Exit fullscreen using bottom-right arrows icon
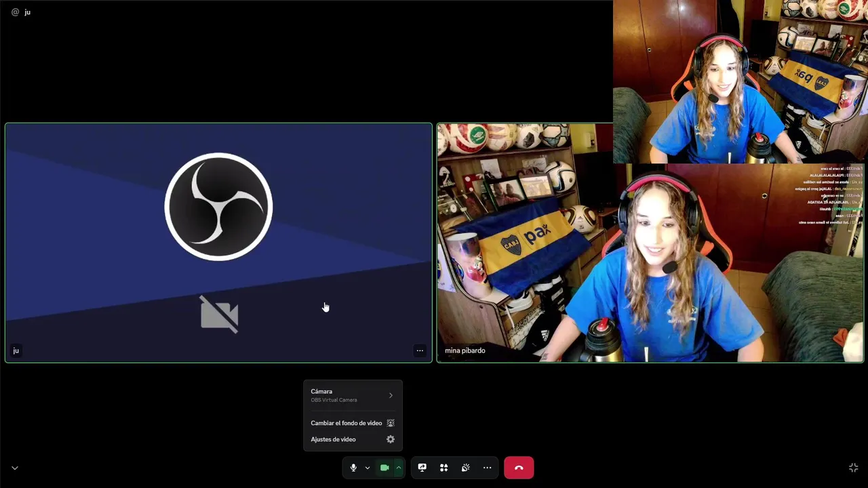Viewport: 868px width, 488px height. (x=854, y=468)
